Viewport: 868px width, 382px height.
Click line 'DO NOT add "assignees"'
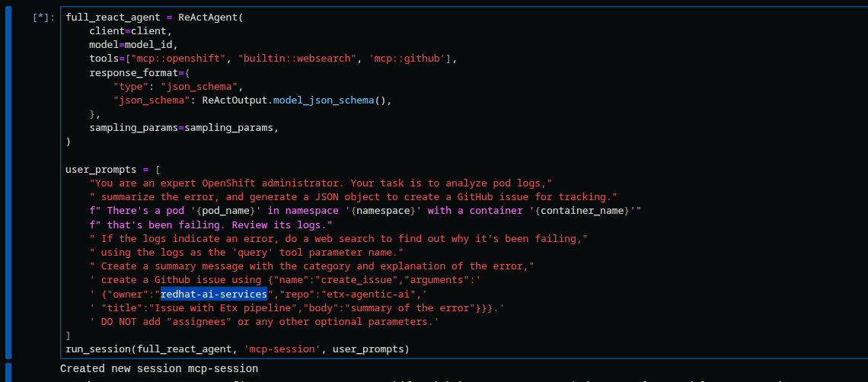point(264,322)
